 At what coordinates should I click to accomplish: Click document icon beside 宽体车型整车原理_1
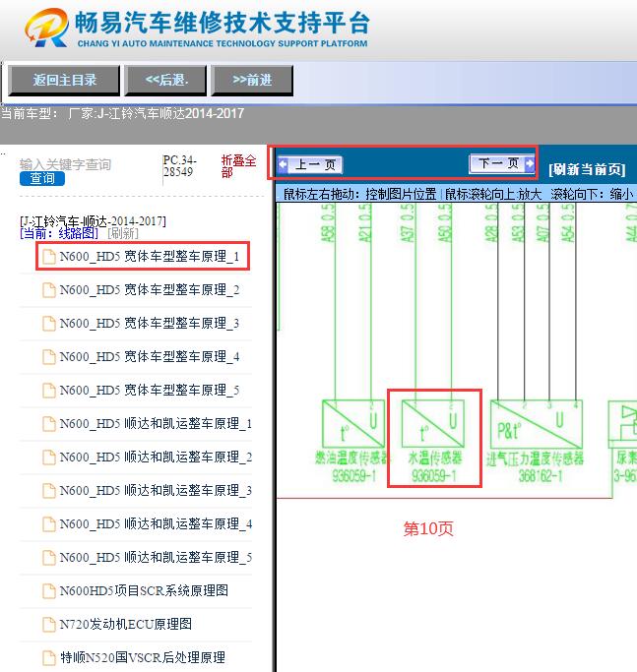[x=49, y=256]
